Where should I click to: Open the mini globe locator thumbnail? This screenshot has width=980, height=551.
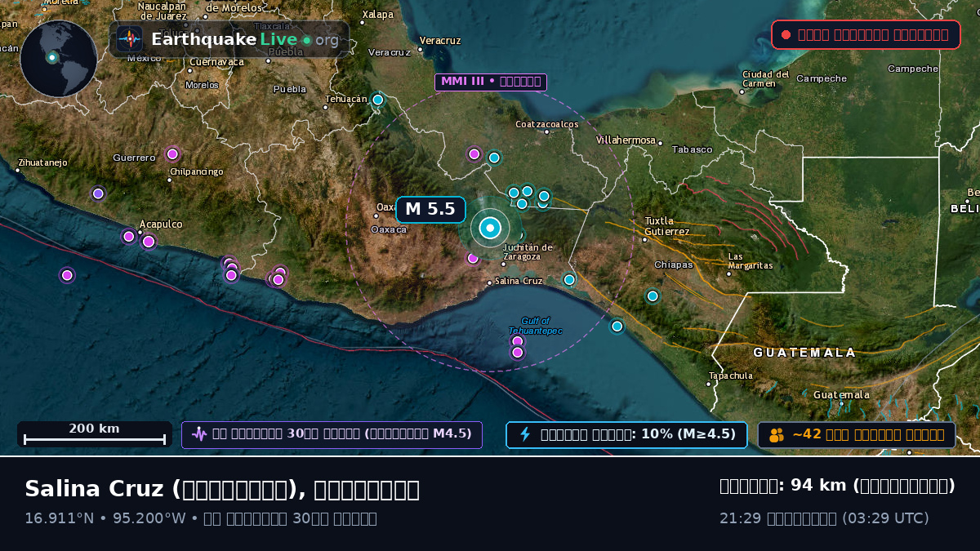click(x=59, y=59)
